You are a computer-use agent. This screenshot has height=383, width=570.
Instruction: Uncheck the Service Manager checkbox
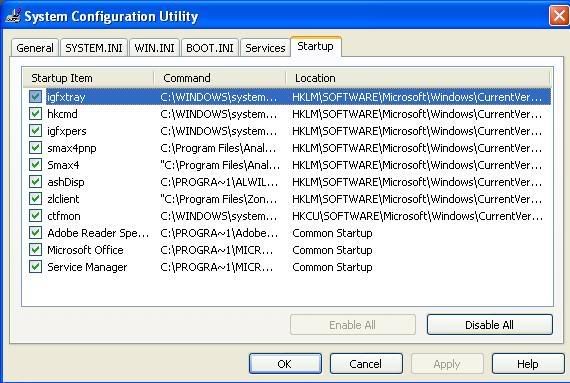[35, 267]
